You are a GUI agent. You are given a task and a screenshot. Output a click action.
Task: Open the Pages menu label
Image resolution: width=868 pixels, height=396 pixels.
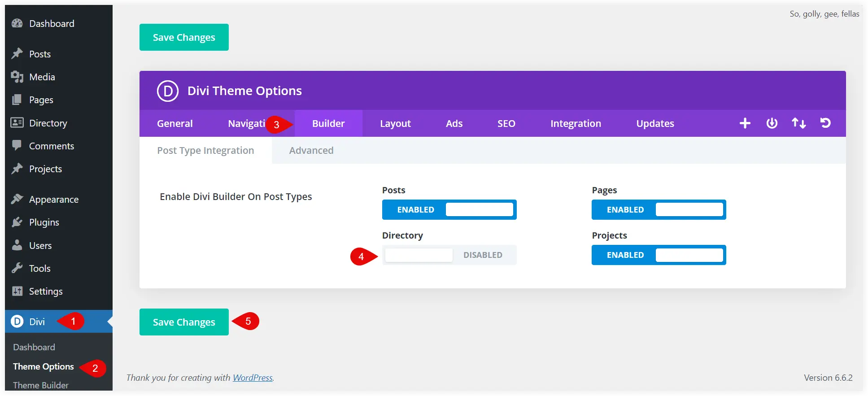41,100
